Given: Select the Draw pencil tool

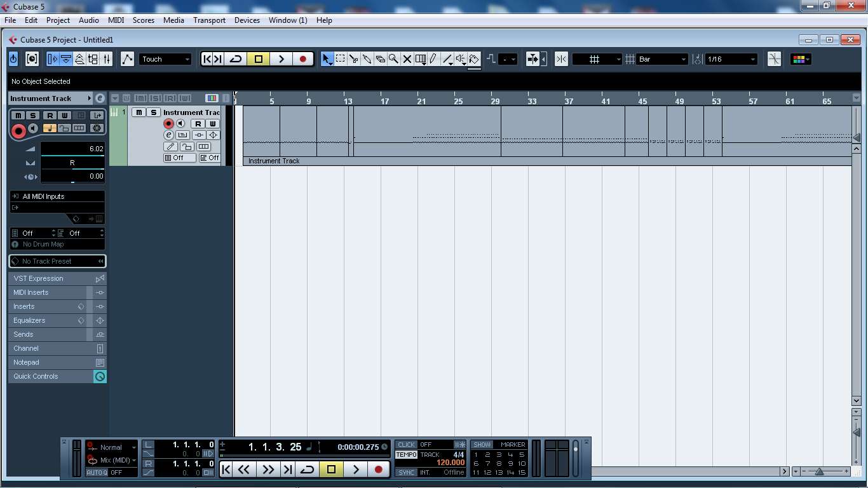Looking at the screenshot, I should (x=433, y=59).
